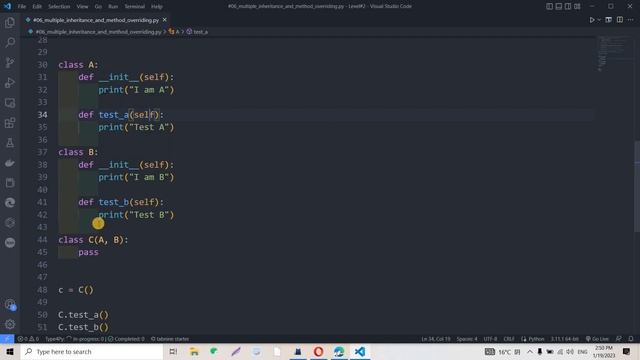
Task: Open Microsoft Edge from taskbar
Action: [339, 352]
